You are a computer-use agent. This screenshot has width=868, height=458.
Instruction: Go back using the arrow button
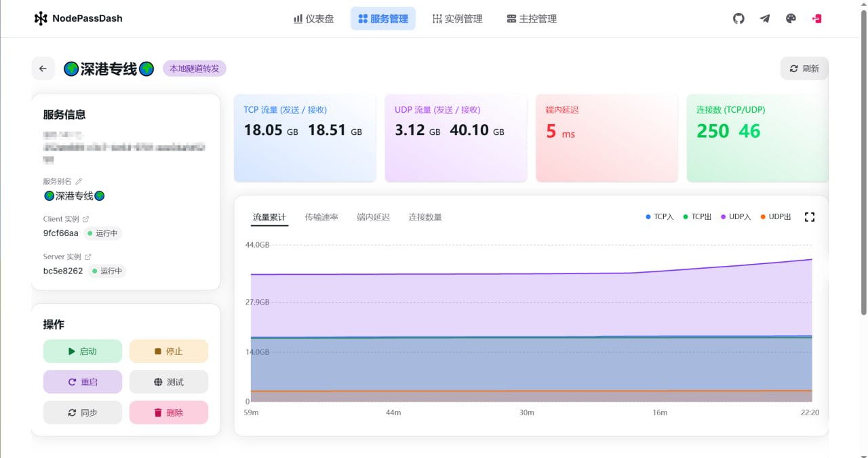pos(43,69)
